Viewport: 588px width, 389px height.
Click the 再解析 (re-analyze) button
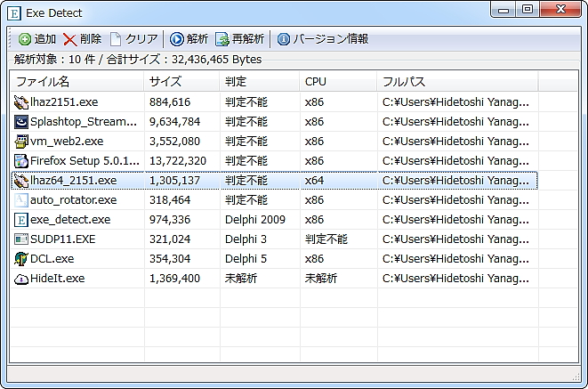pyautogui.click(x=239, y=38)
